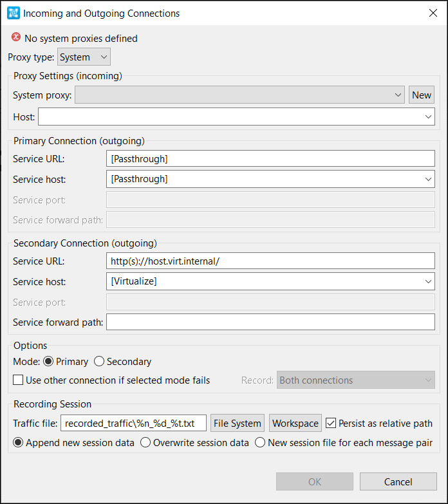Screen dimensions: 448x504
Task: Click the Traffic file path field
Action: tap(133, 423)
